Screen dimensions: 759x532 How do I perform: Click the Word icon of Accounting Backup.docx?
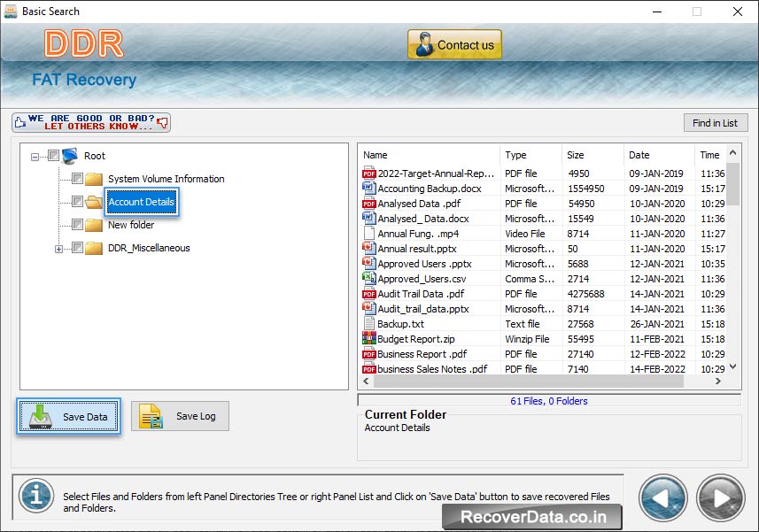point(368,189)
